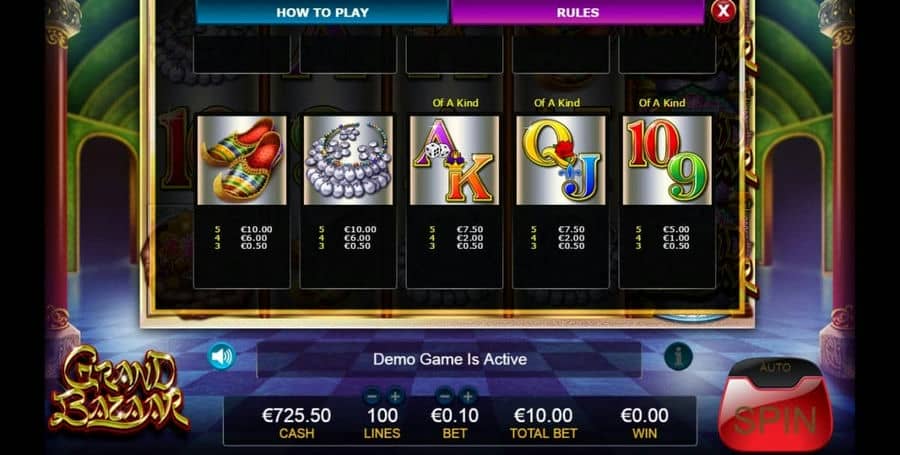This screenshot has height=455, width=900.
Task: Increase the number of lines
Action: [394, 396]
